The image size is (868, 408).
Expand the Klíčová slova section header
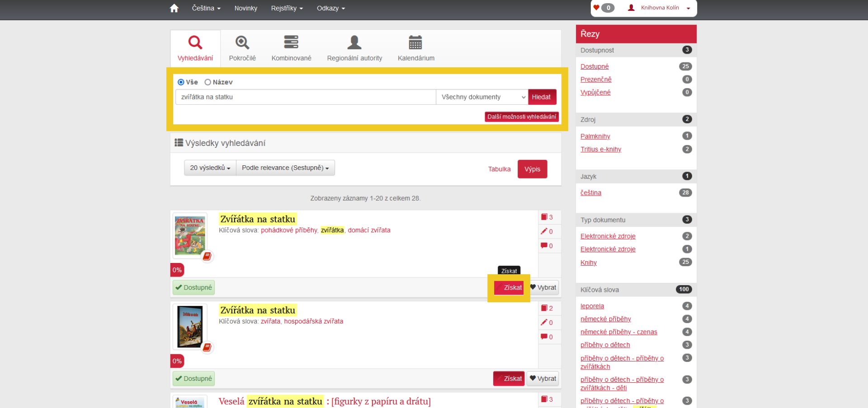636,290
